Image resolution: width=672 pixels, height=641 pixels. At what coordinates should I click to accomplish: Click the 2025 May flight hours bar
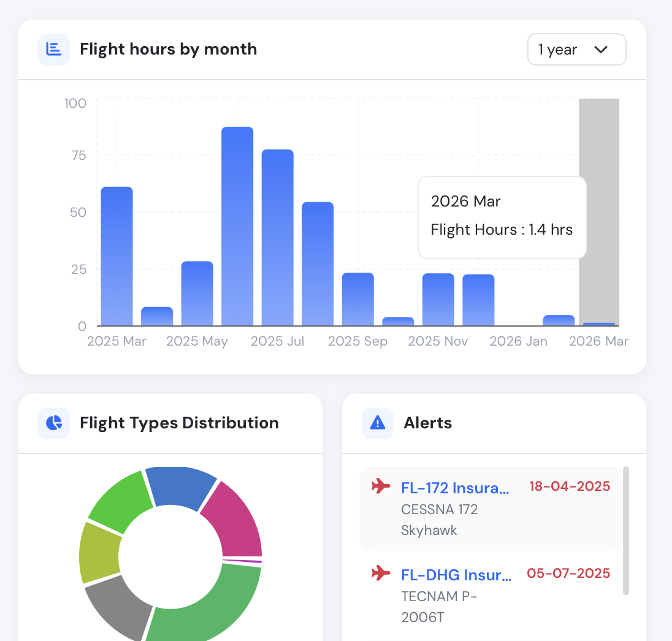(x=197, y=294)
